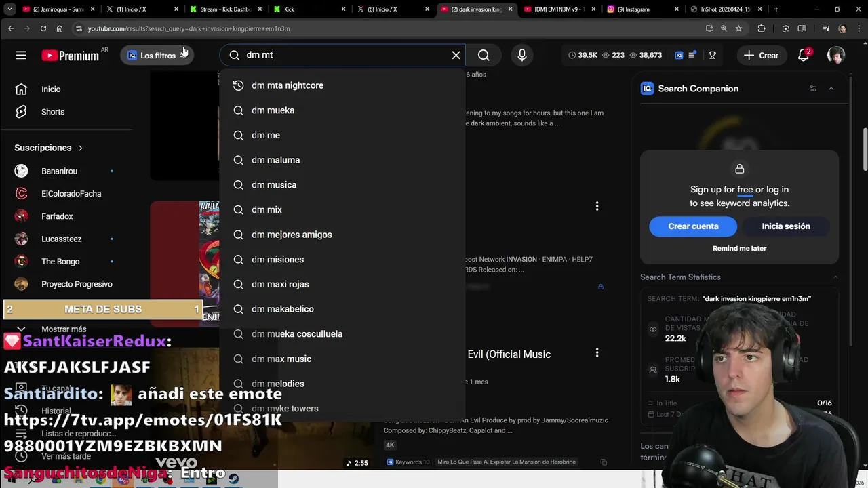Image resolution: width=868 pixels, height=488 pixels.
Task: Go back in the browser
Action: tap(11, 28)
